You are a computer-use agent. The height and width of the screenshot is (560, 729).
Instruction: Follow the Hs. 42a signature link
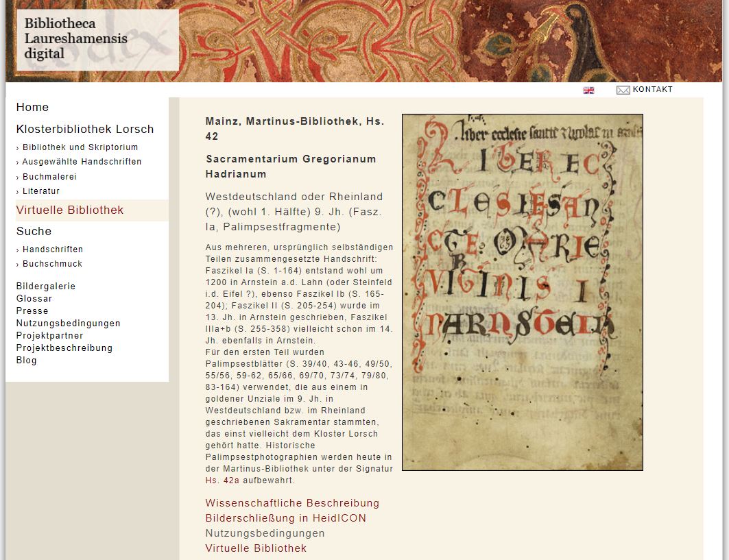[x=222, y=480]
